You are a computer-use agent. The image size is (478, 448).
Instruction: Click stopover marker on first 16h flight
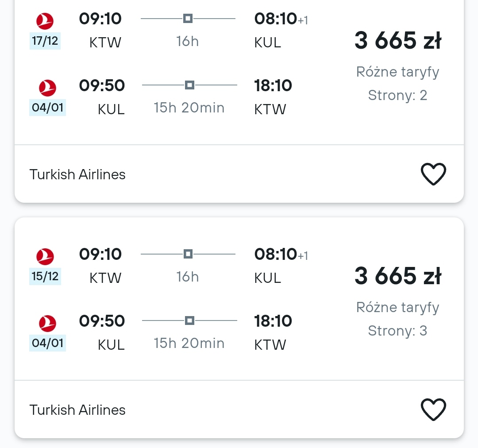coord(188,18)
